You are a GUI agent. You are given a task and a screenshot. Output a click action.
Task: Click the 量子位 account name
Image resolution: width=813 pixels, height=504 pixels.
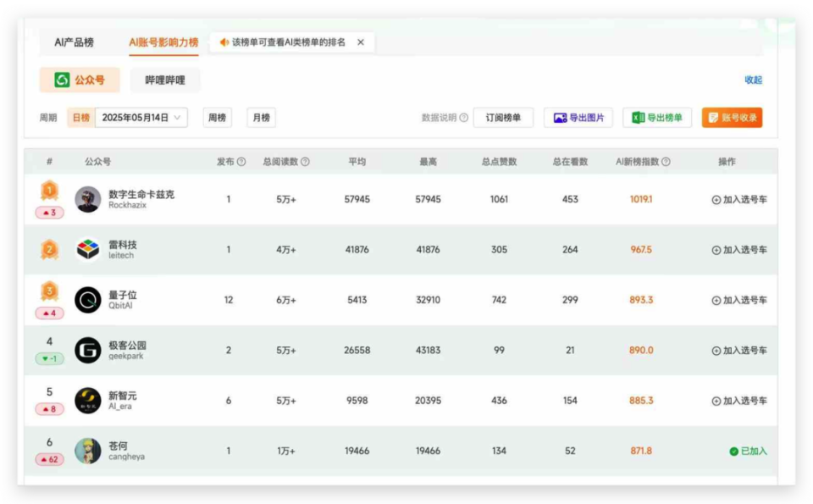(122, 295)
